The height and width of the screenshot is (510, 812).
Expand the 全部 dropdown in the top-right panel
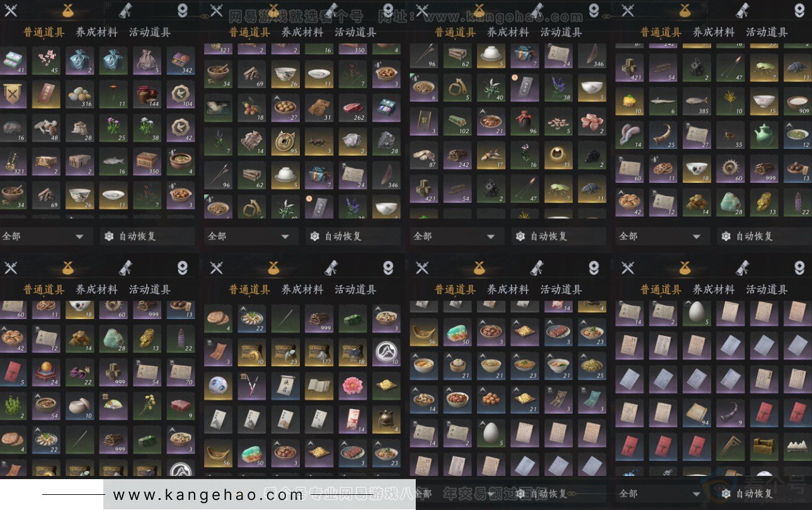coord(661,236)
